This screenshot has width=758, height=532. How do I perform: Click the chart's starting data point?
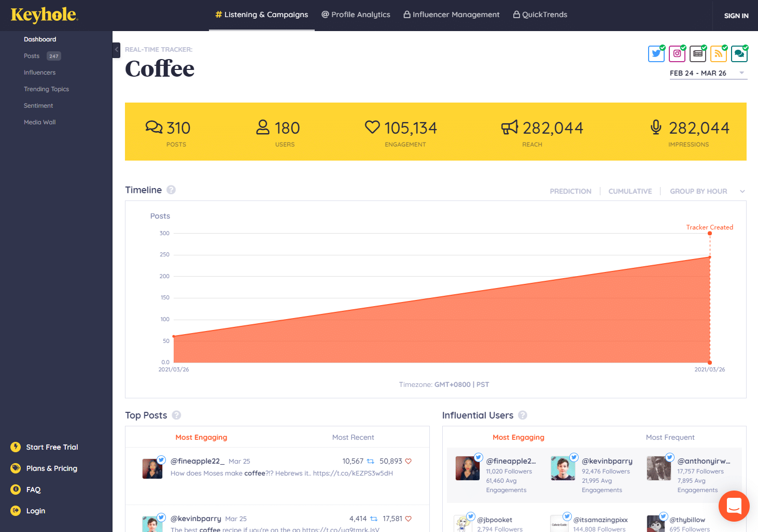[x=174, y=336]
